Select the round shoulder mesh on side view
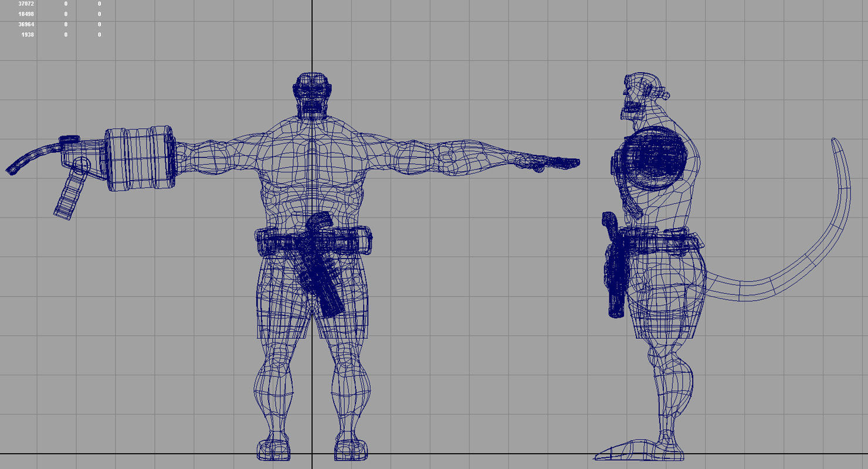 pyautogui.click(x=656, y=157)
